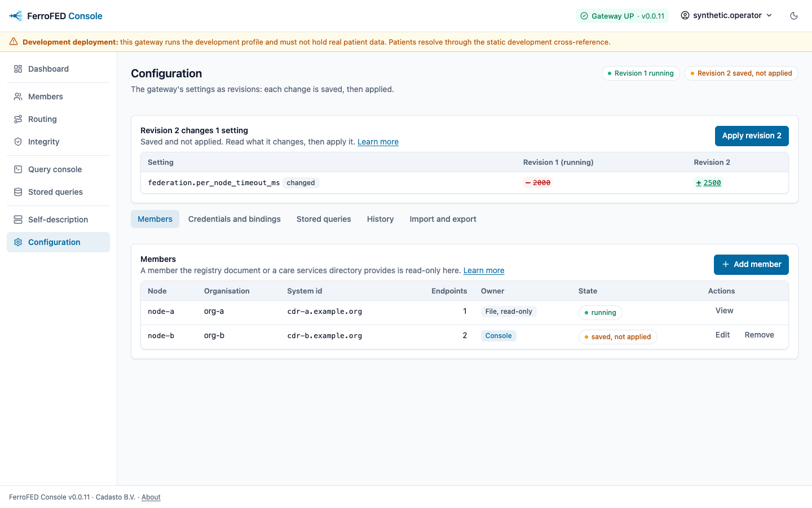
Task: Open Integrity from the sidebar
Action: [x=59, y=142]
